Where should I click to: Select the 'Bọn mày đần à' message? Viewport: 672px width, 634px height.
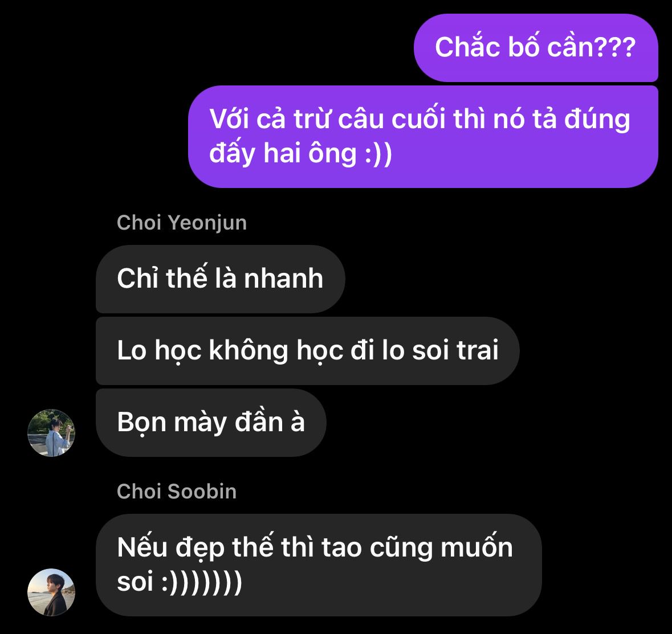211,422
